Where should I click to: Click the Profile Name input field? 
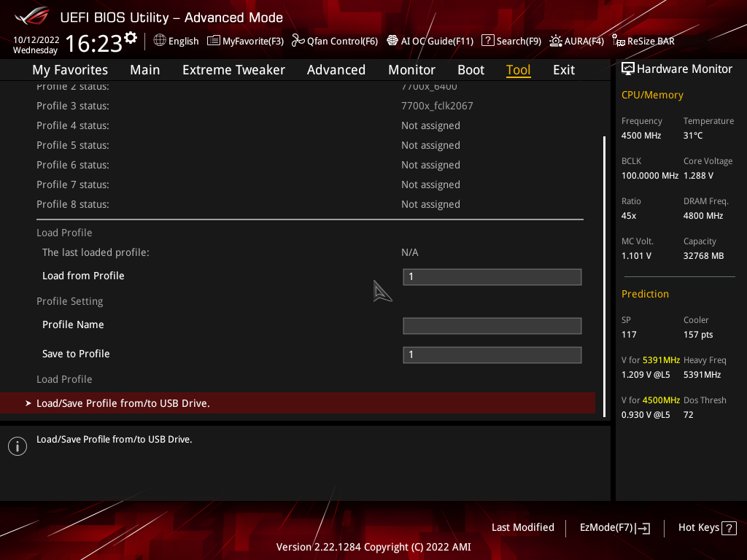coord(492,326)
